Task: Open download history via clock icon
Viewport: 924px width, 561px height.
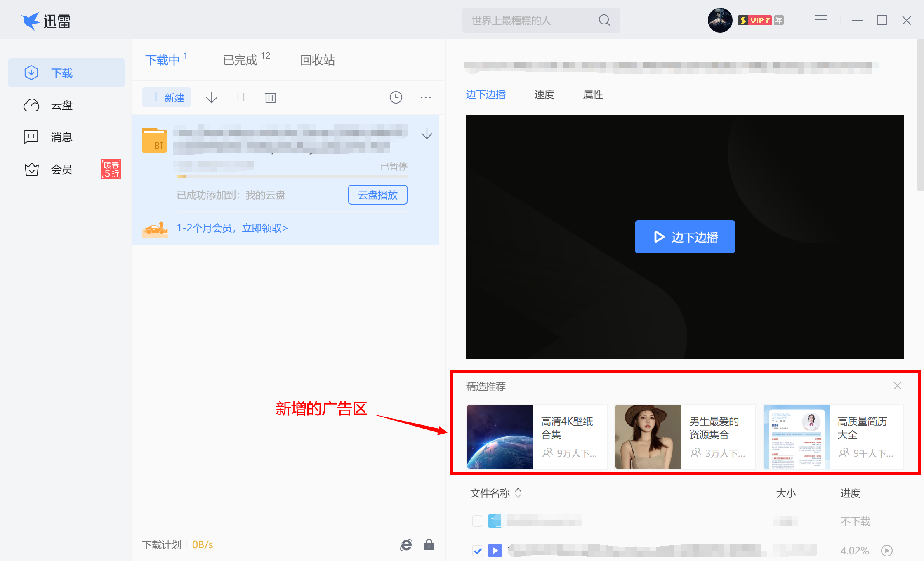Action: (396, 97)
